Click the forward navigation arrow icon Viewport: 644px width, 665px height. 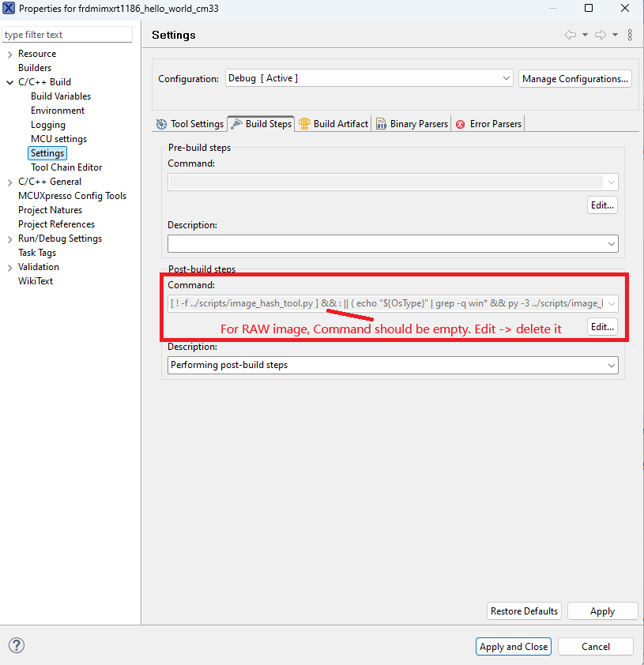(600, 35)
